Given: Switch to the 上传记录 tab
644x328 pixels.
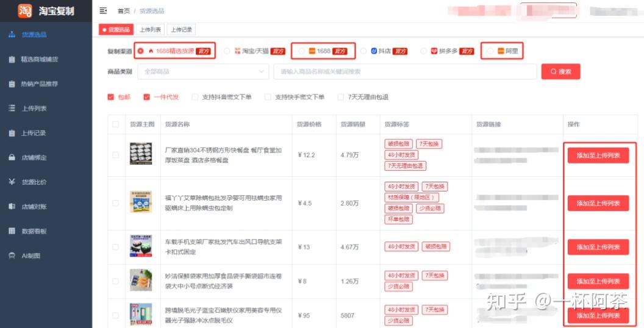Looking at the screenshot, I should tap(181, 29).
